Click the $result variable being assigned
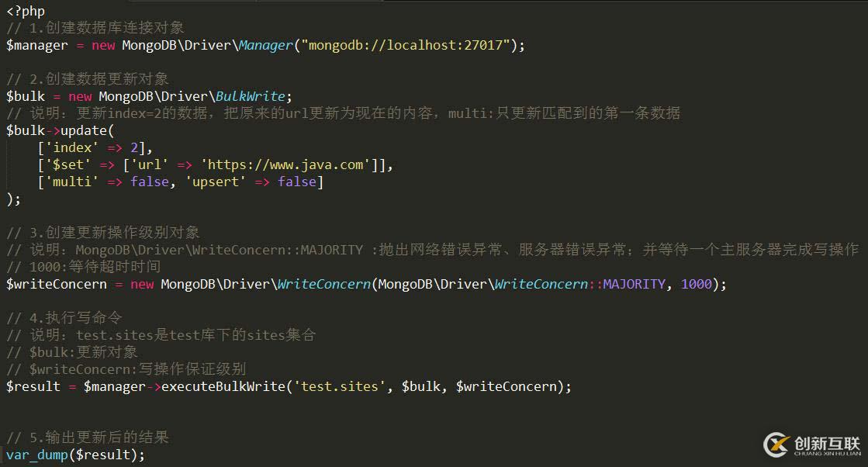Image resolution: width=868 pixels, height=467 pixels. (33, 387)
